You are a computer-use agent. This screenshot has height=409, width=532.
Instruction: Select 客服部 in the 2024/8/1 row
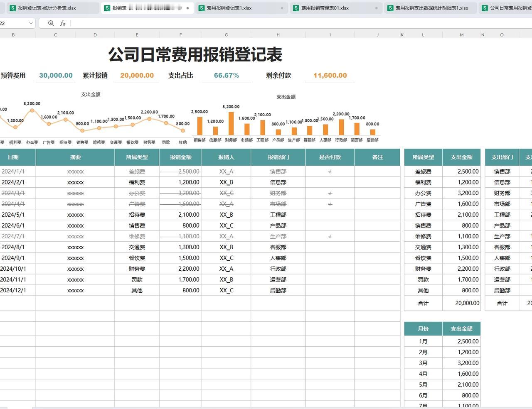tap(278, 247)
